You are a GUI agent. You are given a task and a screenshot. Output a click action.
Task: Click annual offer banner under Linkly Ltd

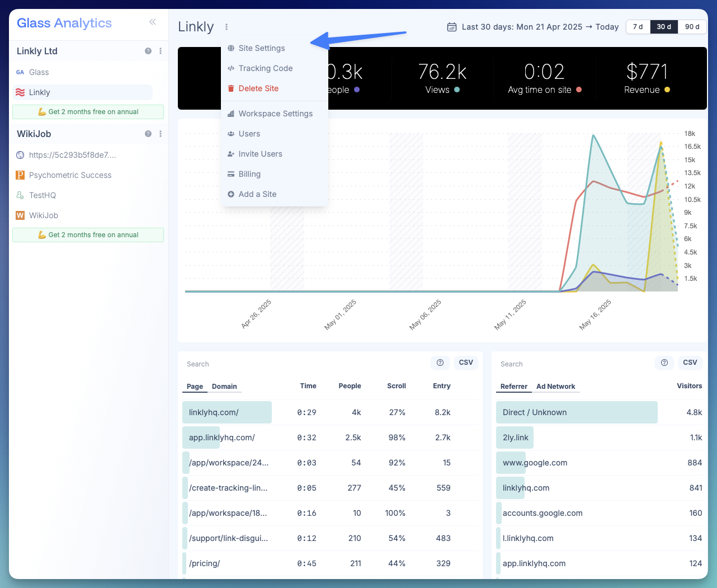coord(88,112)
